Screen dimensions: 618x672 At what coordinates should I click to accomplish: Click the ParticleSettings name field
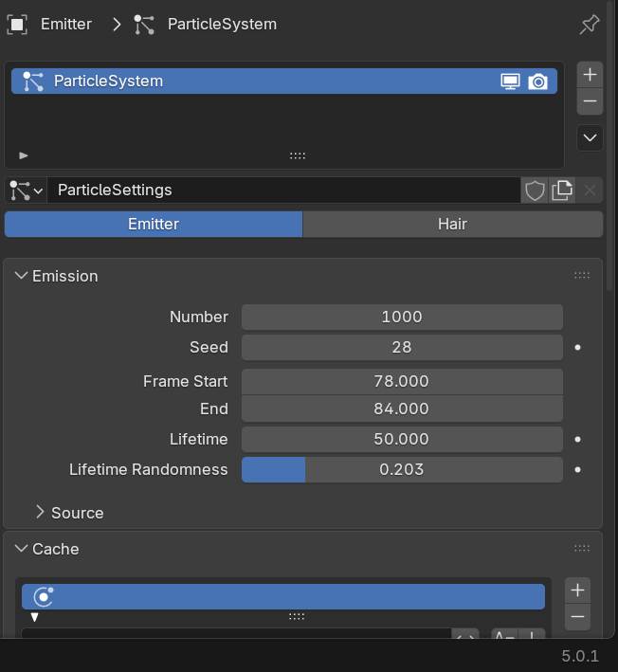[x=283, y=191]
